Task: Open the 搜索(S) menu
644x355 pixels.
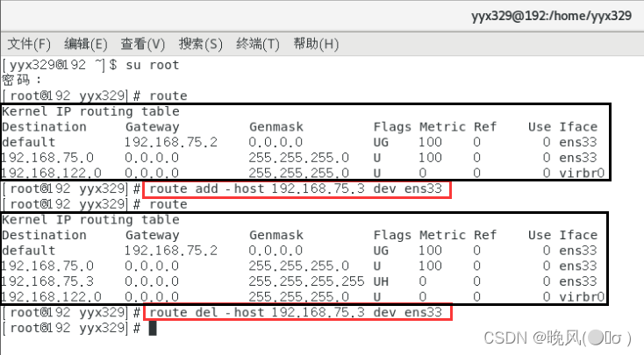Action: coord(200,44)
